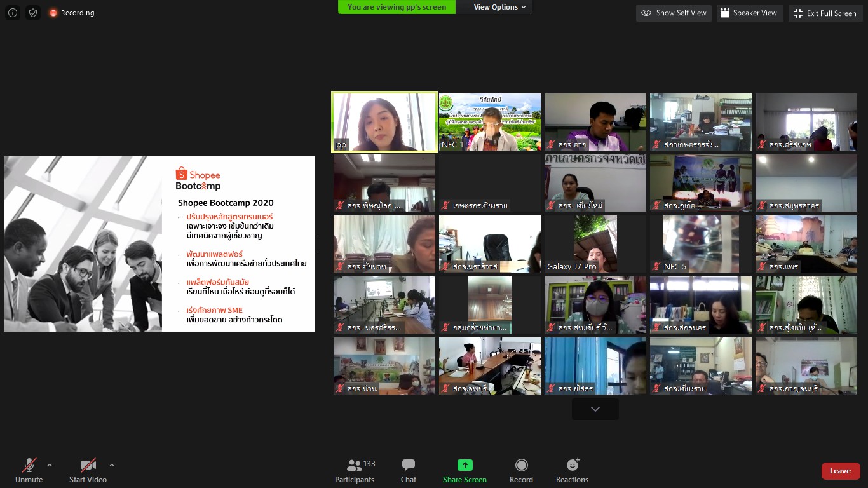Turn on the camera with Start Video

(x=88, y=471)
